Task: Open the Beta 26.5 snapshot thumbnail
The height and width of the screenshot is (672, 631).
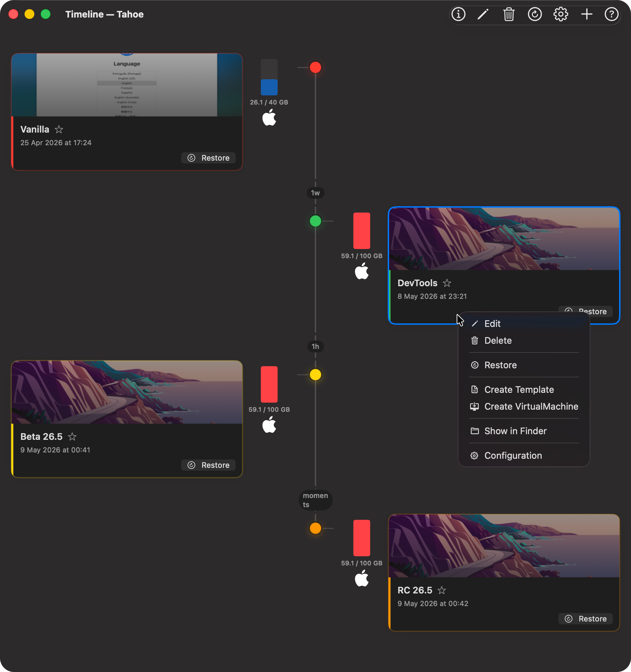Action: point(127,392)
